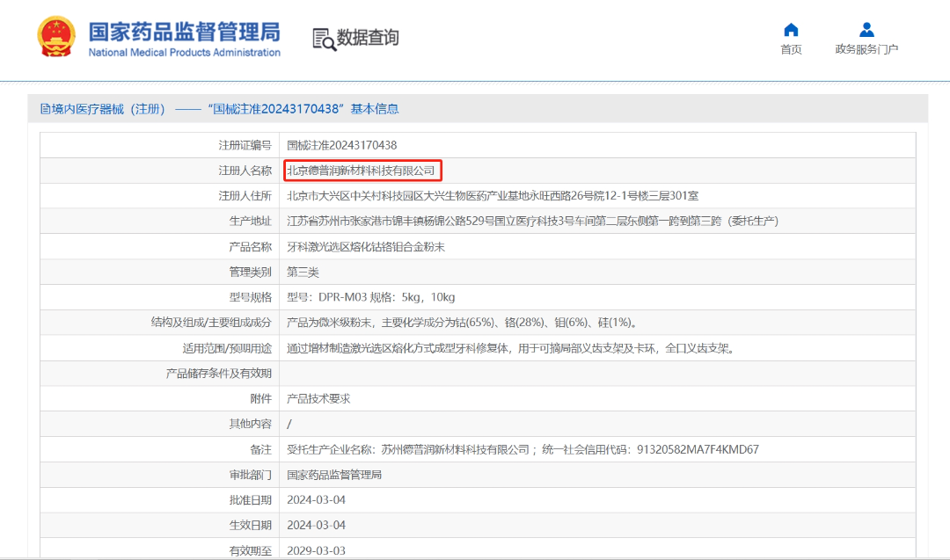Select the registrant address value beginning 北京市大兴区
The height and width of the screenshot is (560, 950).
(493, 195)
